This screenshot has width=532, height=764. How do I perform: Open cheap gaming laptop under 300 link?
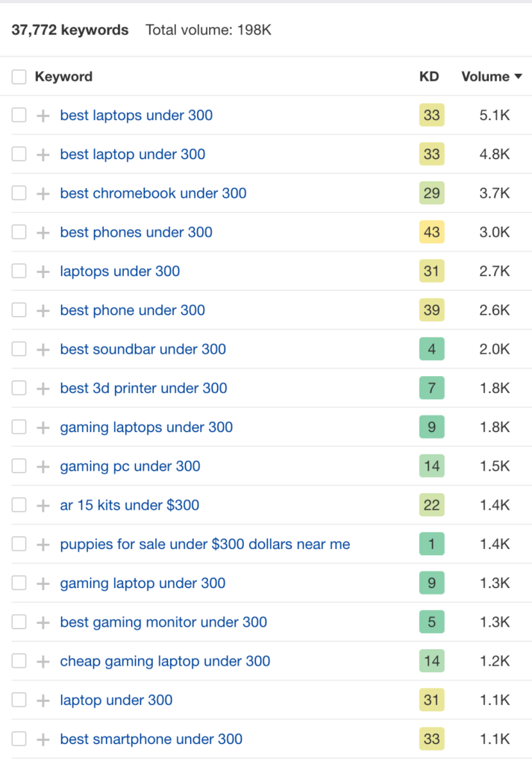point(165,661)
